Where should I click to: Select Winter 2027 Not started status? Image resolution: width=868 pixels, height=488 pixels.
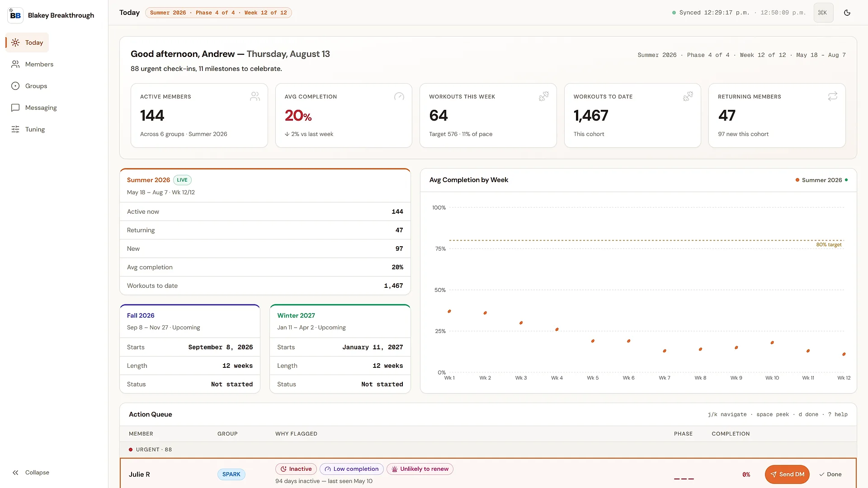coord(382,384)
